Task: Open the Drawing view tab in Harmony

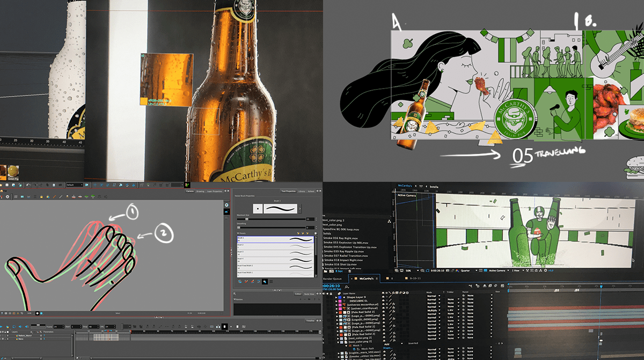Action: click(x=200, y=191)
